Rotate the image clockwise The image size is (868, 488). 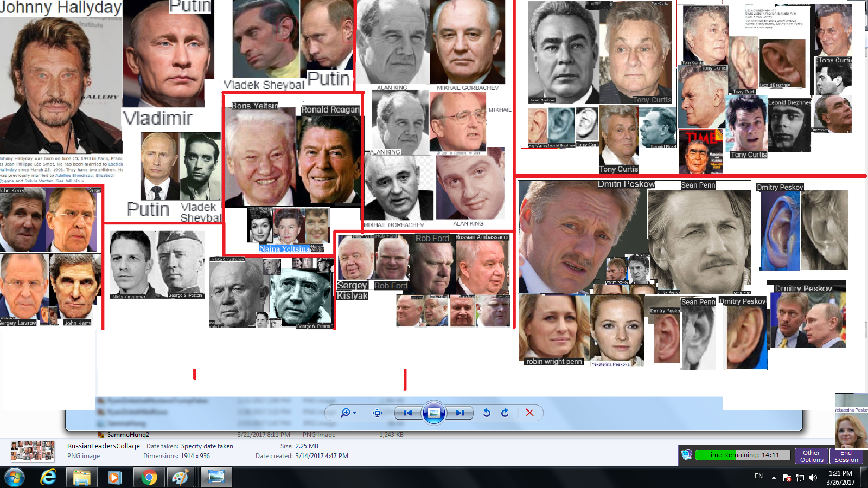(505, 413)
